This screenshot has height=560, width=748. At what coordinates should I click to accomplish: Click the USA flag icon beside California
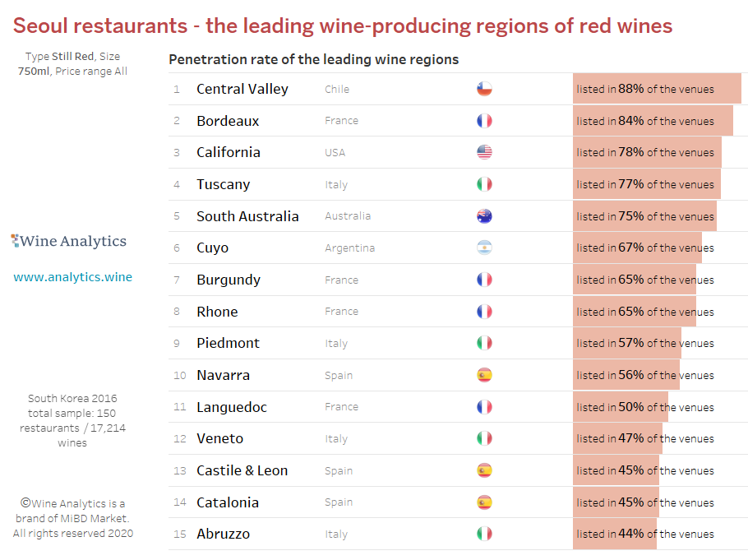pyautogui.click(x=484, y=152)
